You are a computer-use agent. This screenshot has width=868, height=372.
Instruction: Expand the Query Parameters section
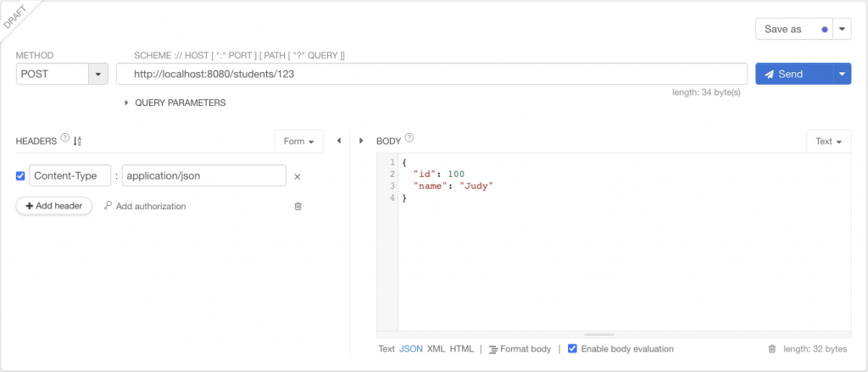click(127, 103)
